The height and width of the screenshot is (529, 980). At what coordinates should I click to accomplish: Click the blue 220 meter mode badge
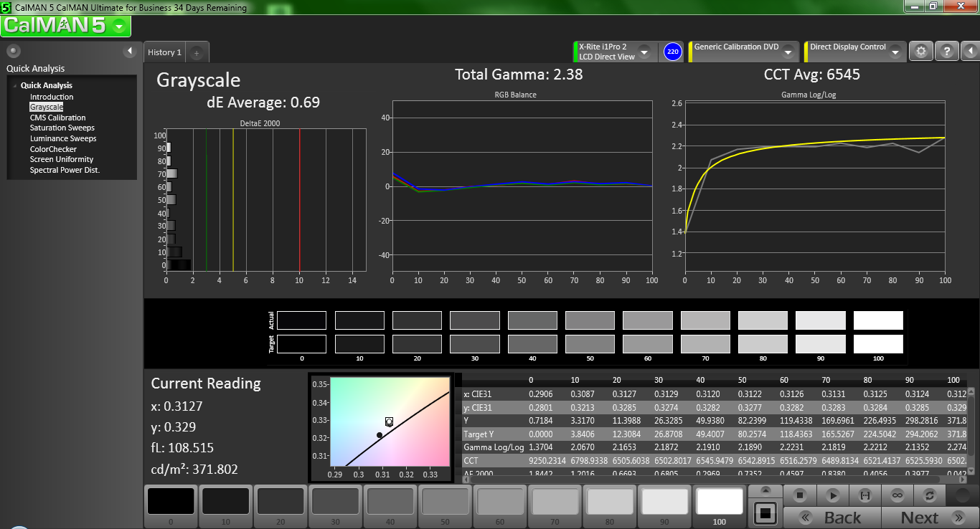(672, 52)
